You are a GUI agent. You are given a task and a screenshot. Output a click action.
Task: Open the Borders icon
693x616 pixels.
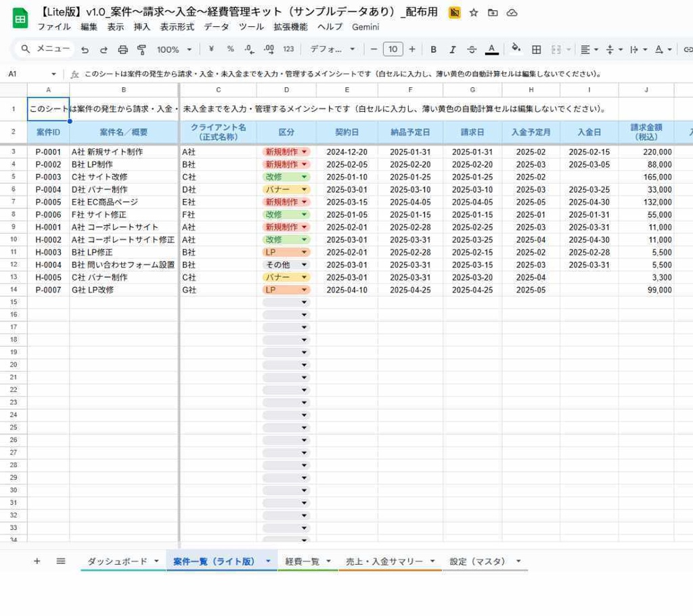536,49
